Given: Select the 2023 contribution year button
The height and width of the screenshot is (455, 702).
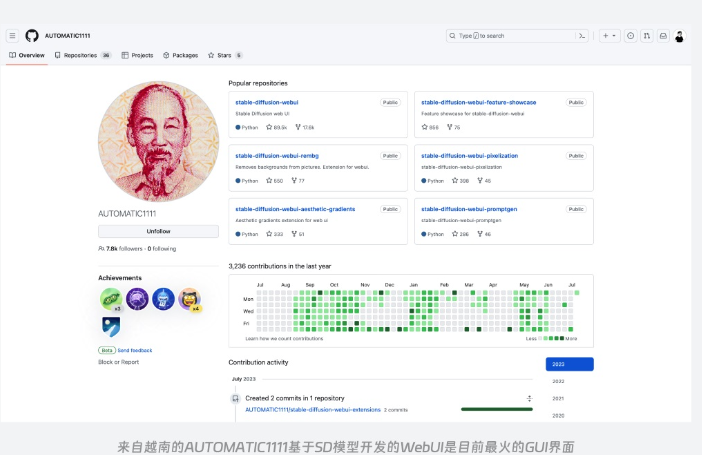Looking at the screenshot, I should pyautogui.click(x=569, y=364).
